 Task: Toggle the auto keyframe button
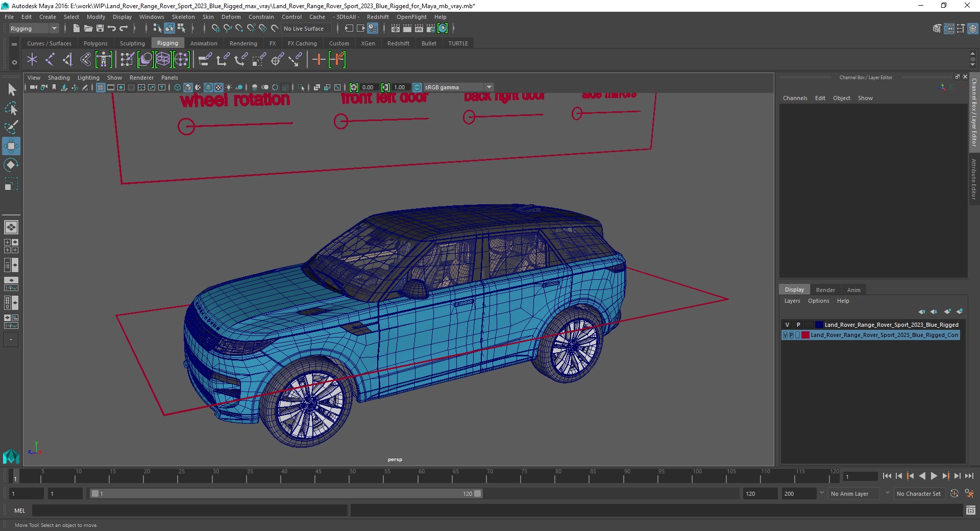coord(954,494)
